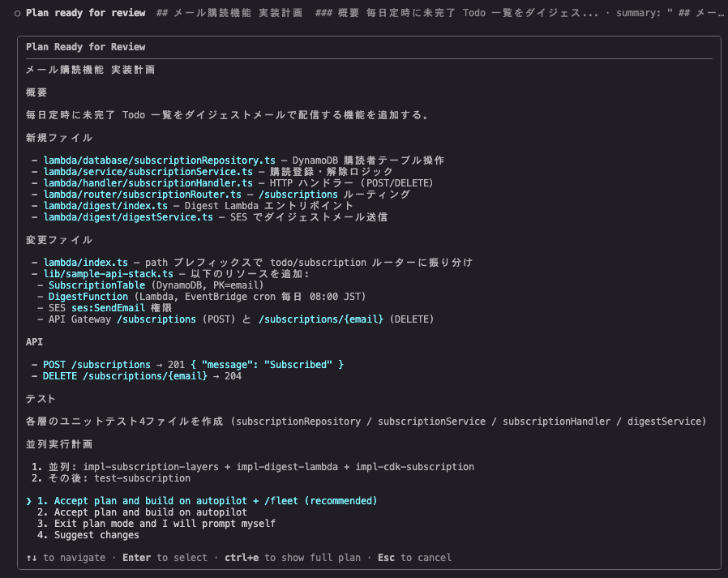728x578 pixels.
Task: Click the ❯ selection arrow beside option 1
Action: (28, 500)
